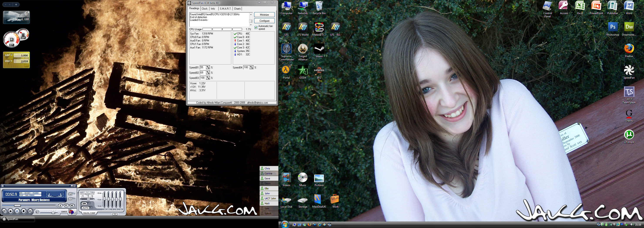Click the Speed01 spinner arrows

[208, 67]
